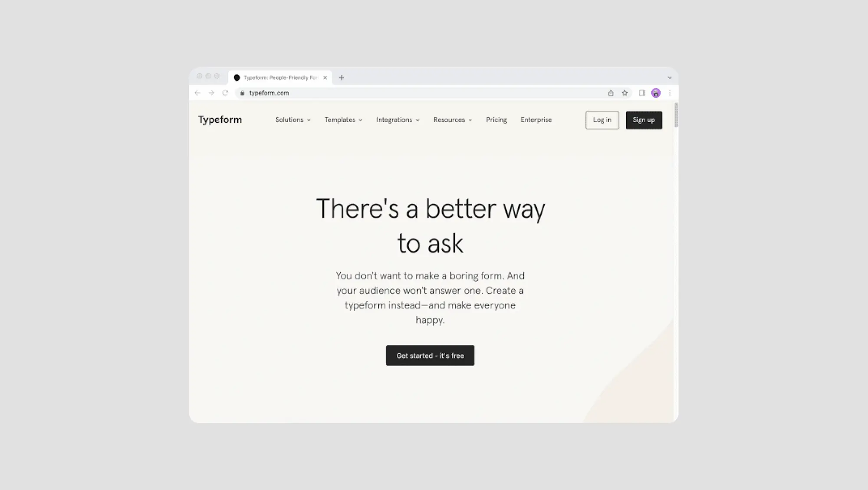Click the browser reload/refresh icon
The width and height of the screenshot is (868, 490).
click(225, 93)
